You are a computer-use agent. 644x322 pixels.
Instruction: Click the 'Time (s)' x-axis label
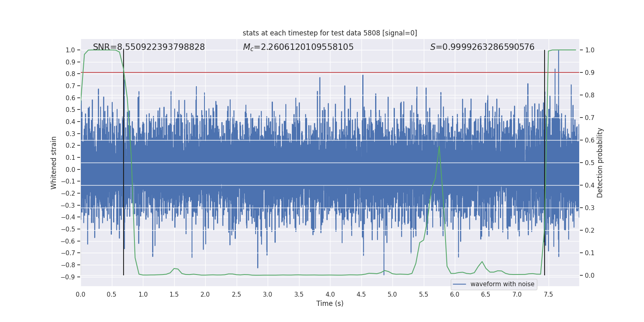click(x=330, y=303)
